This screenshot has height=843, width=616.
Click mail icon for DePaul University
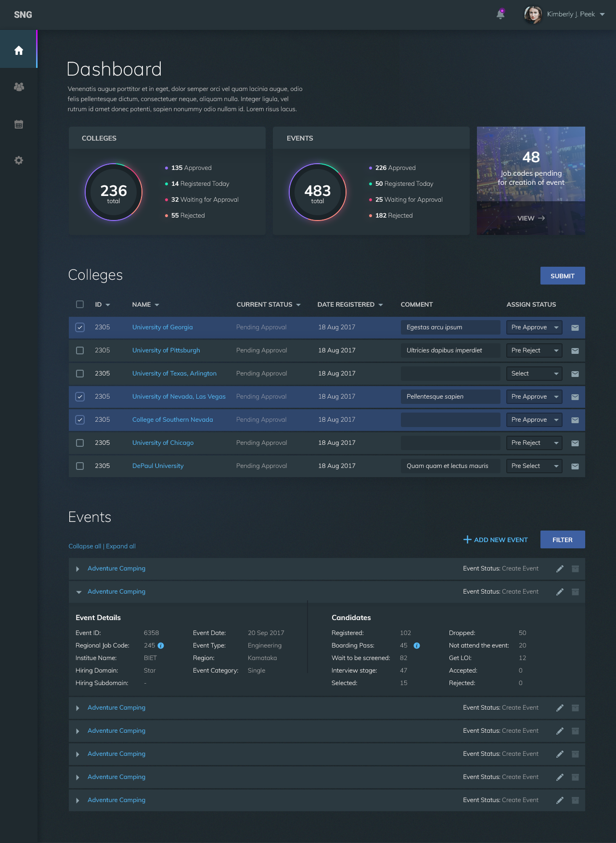[575, 466]
